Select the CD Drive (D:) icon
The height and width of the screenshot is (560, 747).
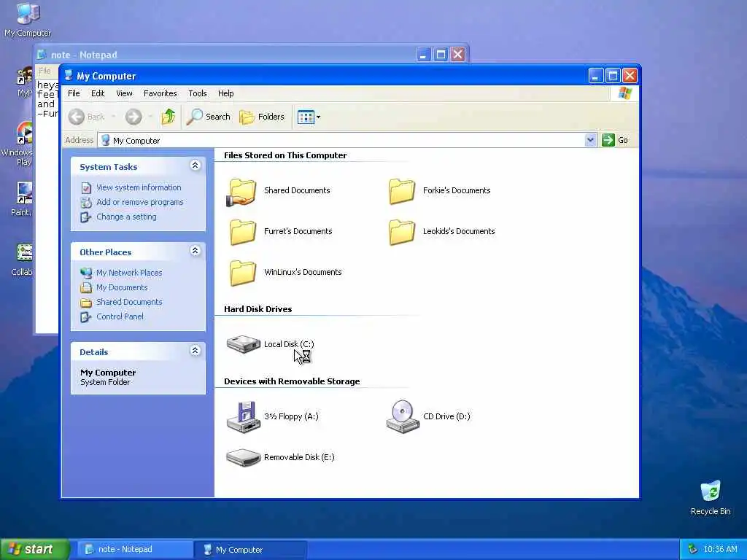(403, 416)
